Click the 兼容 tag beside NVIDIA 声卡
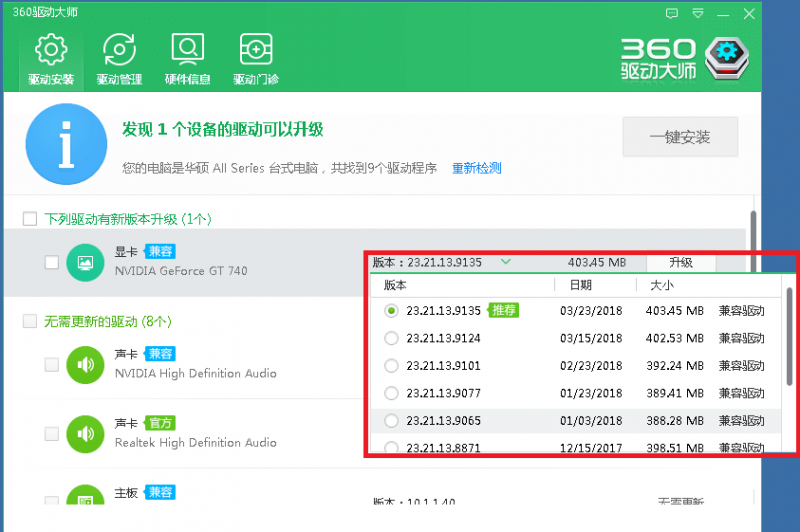 point(160,353)
